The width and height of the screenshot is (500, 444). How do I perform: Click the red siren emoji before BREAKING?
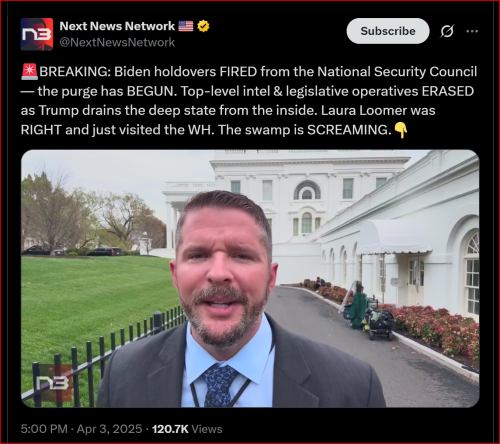click(30, 72)
